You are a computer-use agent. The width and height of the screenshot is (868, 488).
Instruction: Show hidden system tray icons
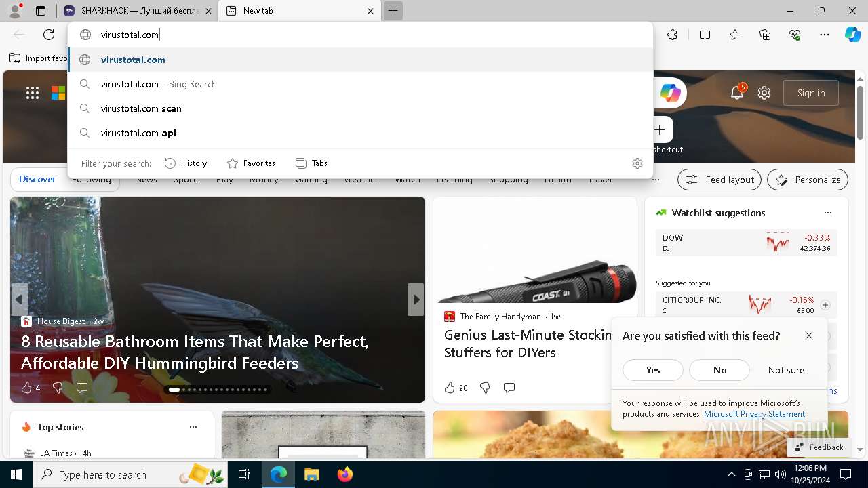(x=731, y=474)
